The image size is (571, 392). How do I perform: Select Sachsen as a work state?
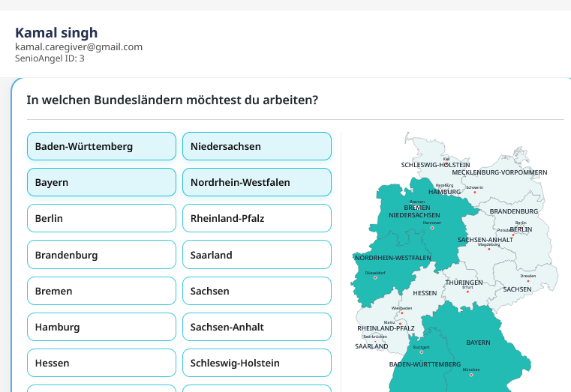click(x=257, y=291)
